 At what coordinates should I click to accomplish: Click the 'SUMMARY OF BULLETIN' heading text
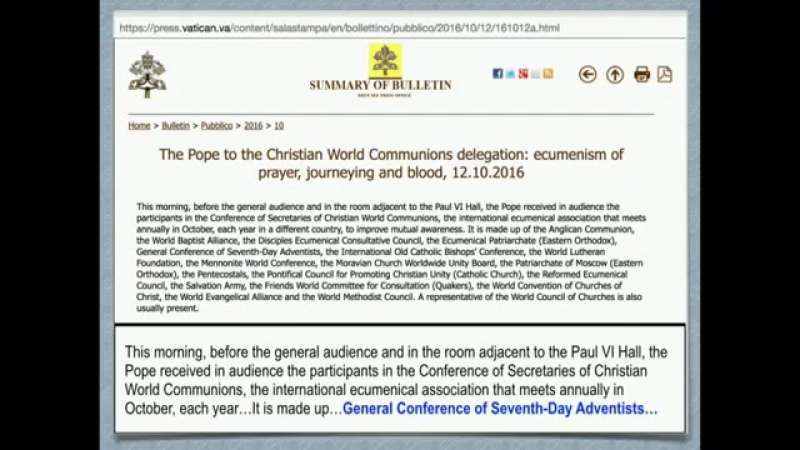[381, 86]
